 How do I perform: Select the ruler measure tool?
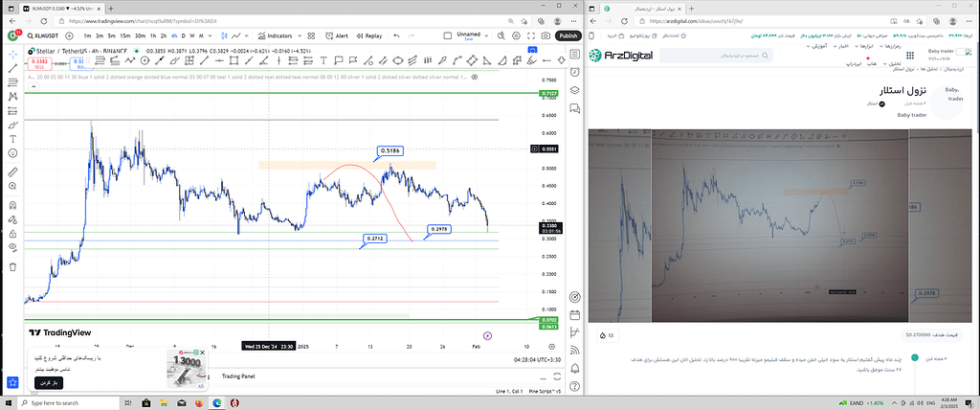click(12, 171)
